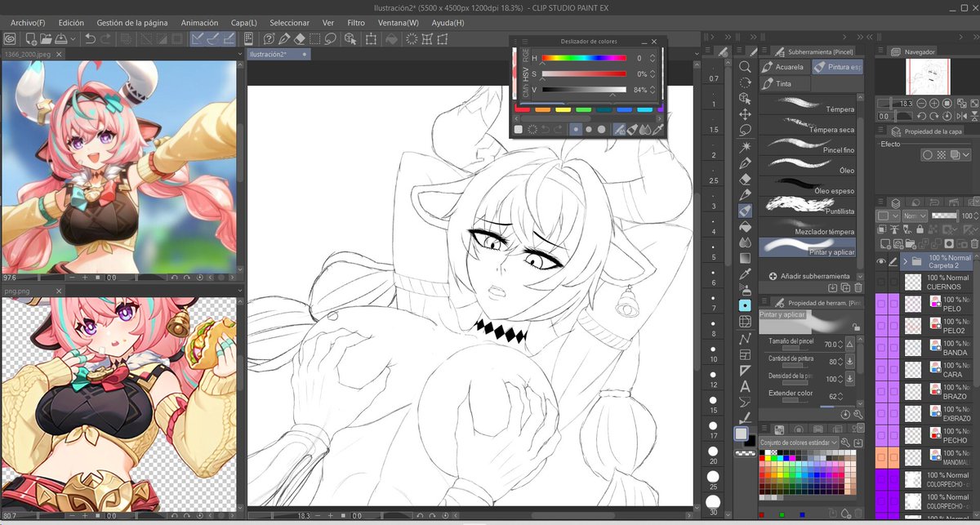Open the Archivo(F) menu

(29, 23)
